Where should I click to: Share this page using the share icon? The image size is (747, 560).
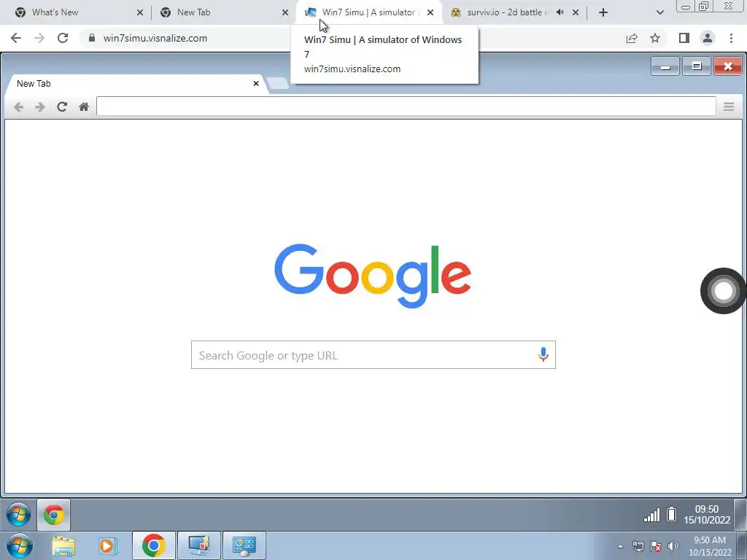tap(632, 38)
